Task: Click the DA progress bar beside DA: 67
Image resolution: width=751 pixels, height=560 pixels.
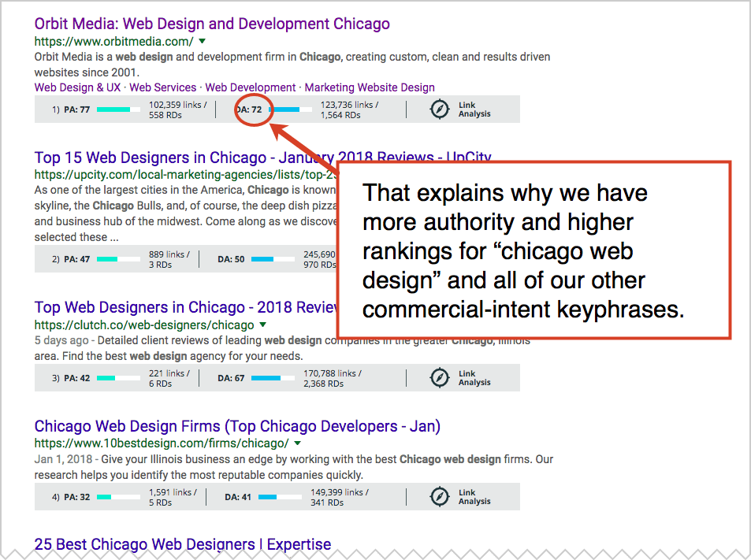Action: 273,378
